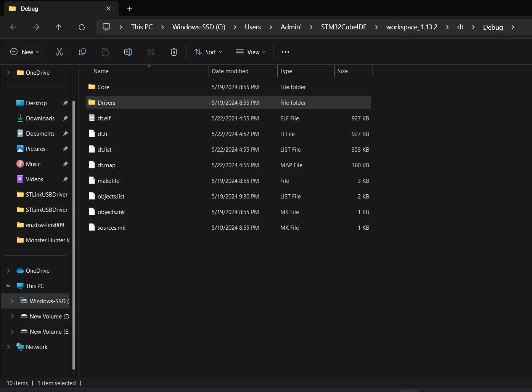Select dt.list file name

pos(104,149)
